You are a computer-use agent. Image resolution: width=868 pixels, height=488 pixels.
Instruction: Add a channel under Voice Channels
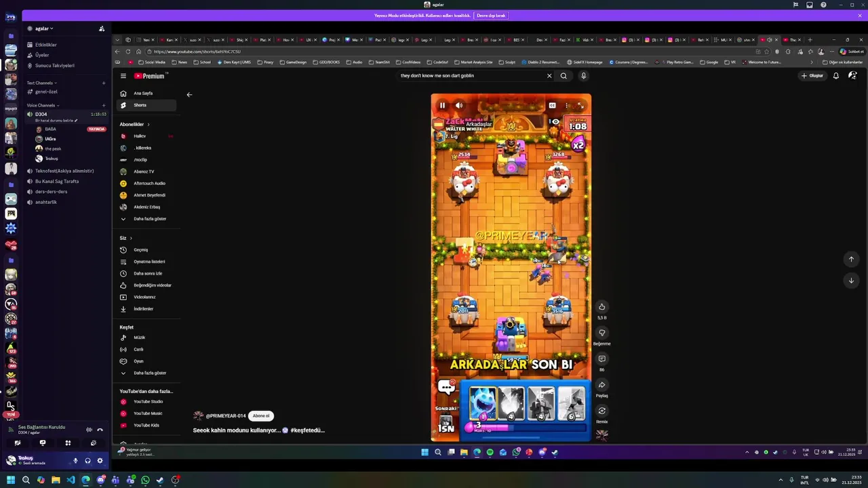click(104, 105)
